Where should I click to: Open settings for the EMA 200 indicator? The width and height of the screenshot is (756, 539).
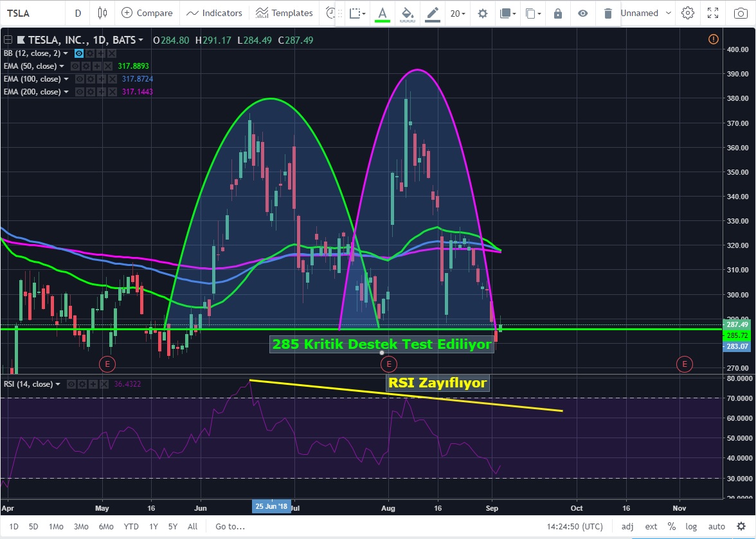click(91, 92)
